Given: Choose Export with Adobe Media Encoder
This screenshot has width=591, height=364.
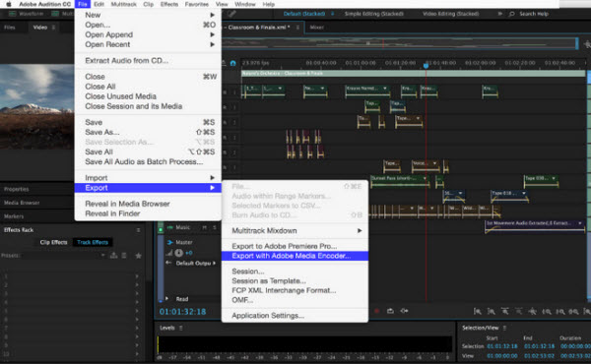Looking at the screenshot, I should click(295, 256).
